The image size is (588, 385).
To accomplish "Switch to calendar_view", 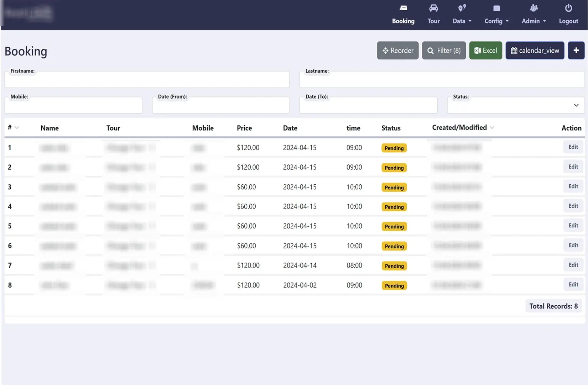I will pyautogui.click(x=535, y=51).
